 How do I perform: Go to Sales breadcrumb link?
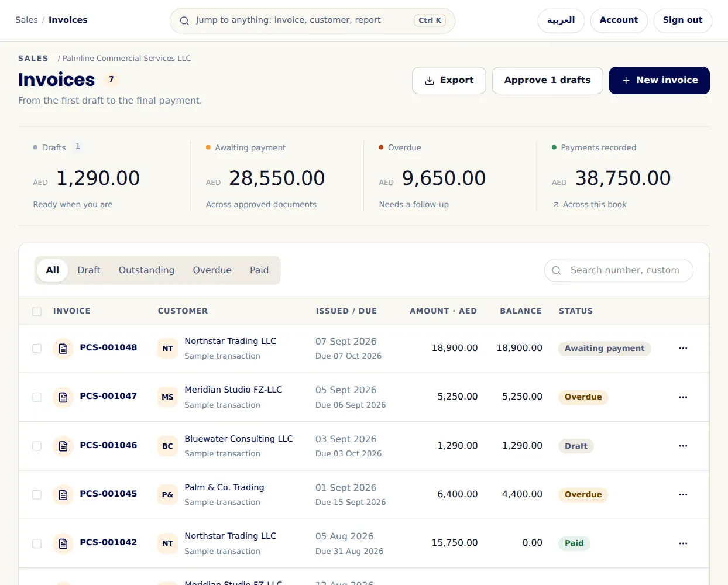pos(26,20)
